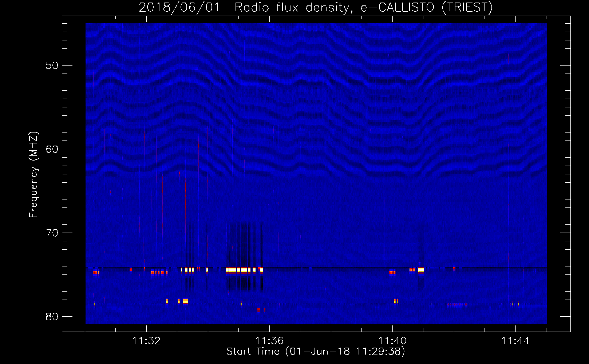The width and height of the screenshot is (589, 364).
Task: Click the 11:44 time tick label
Action: [515, 341]
